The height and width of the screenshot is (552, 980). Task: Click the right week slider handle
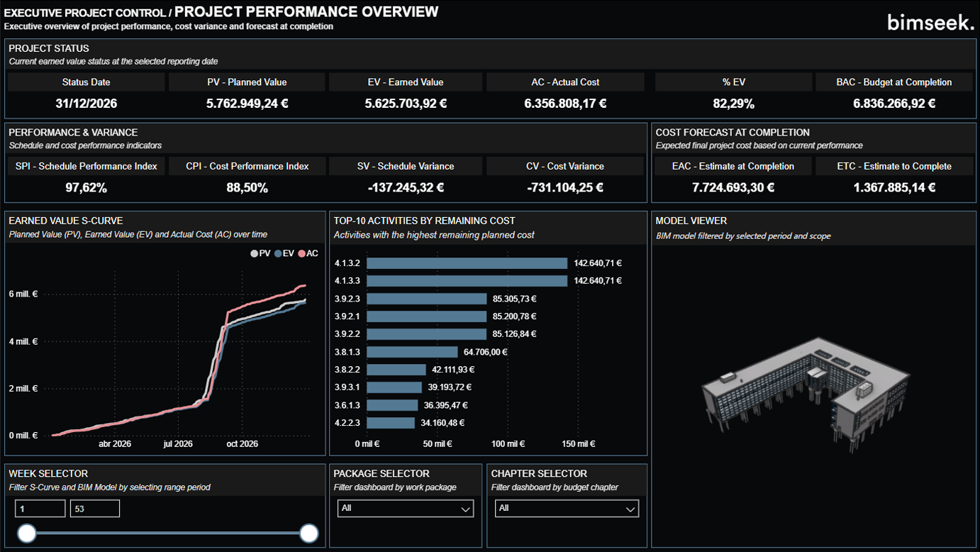point(309,533)
